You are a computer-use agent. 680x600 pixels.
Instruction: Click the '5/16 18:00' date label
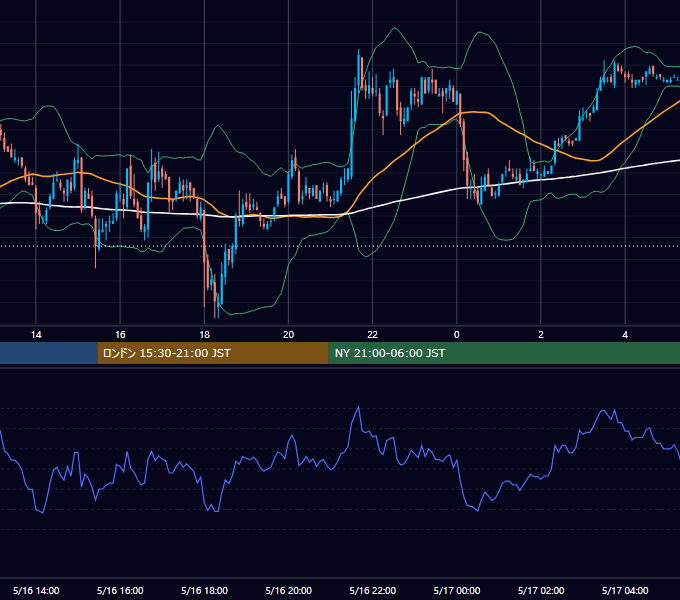point(204,590)
